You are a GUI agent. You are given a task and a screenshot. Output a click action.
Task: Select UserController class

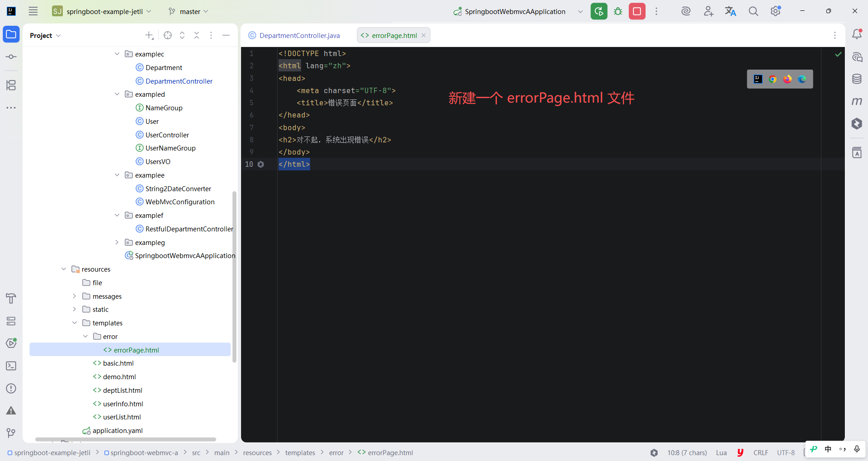(162, 135)
